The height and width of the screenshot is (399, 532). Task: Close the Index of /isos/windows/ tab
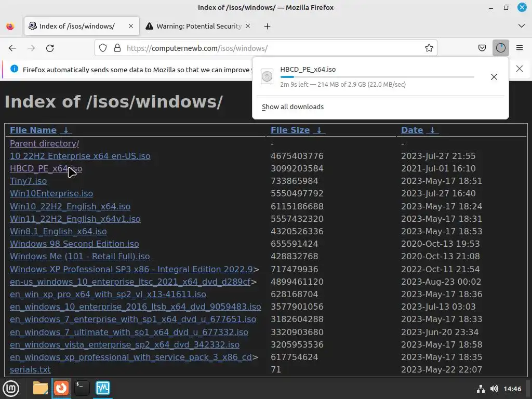131,26
